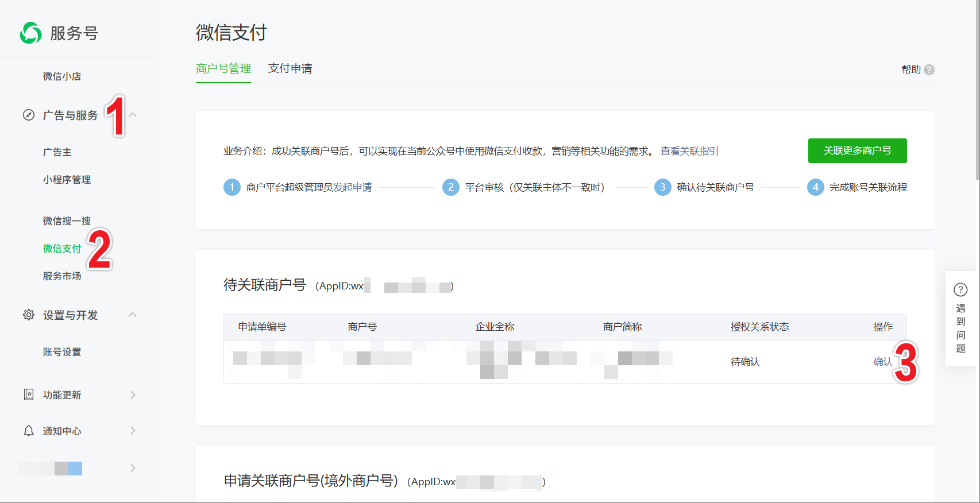Expand the blurred account entry arrow

[x=133, y=468]
